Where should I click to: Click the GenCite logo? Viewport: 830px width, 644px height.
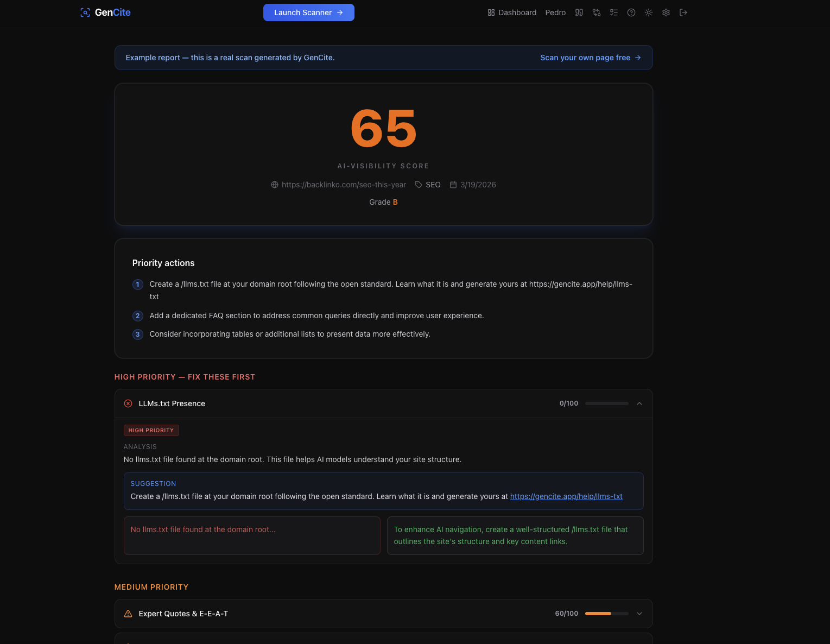point(105,12)
